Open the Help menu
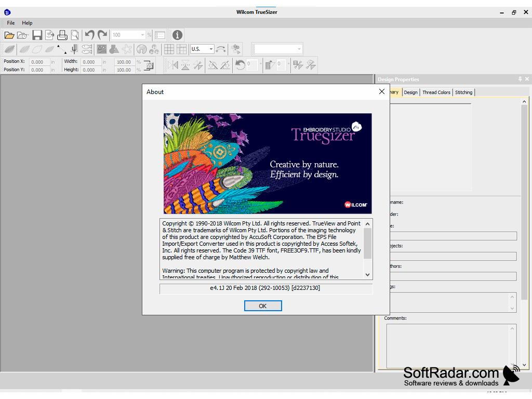532x399 pixels. tap(27, 23)
